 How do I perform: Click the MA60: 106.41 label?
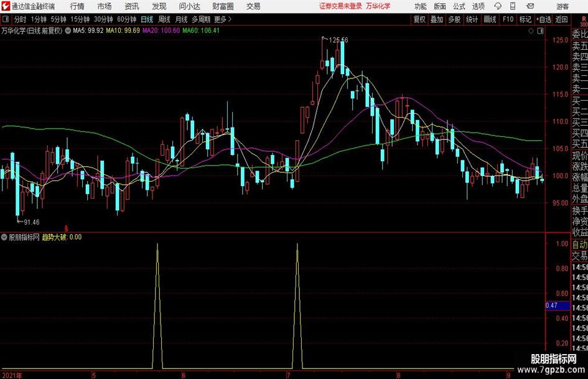(201, 30)
